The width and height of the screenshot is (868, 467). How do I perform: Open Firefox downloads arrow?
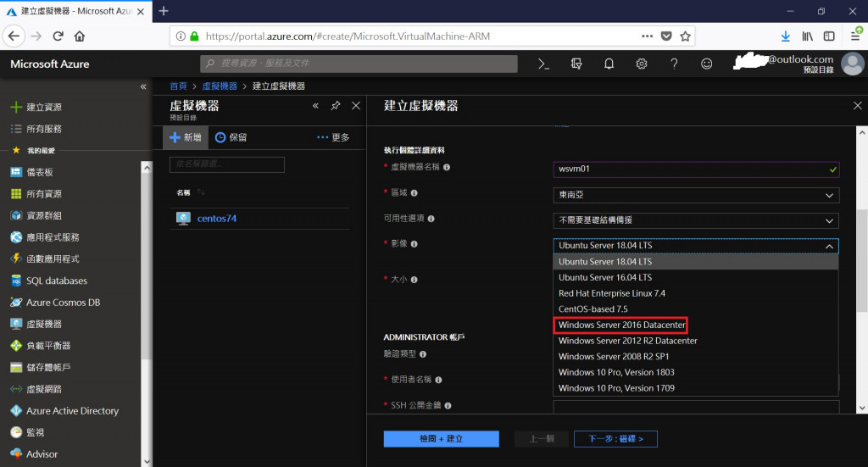pyautogui.click(x=786, y=36)
